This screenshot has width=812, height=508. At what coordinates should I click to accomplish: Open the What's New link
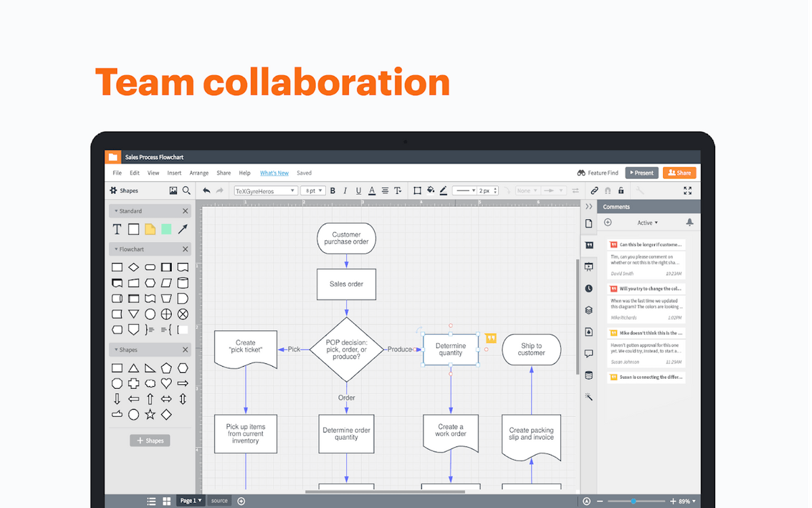[274, 172]
